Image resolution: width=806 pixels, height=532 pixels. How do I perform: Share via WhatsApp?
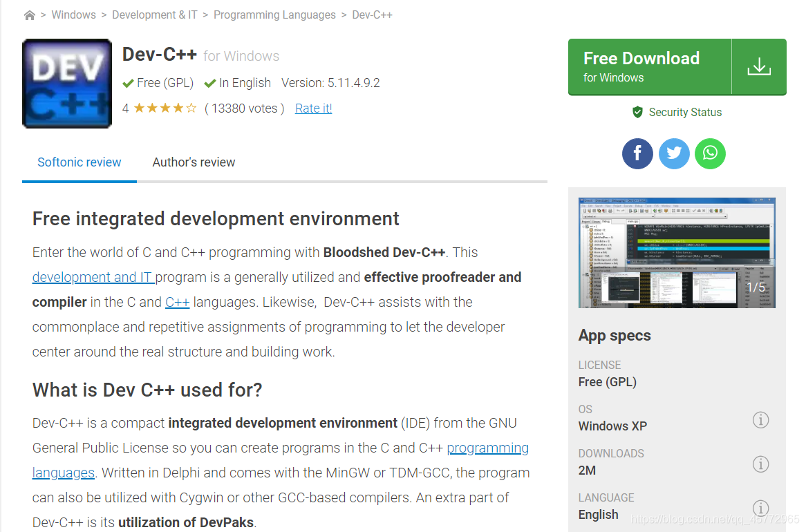coord(710,153)
